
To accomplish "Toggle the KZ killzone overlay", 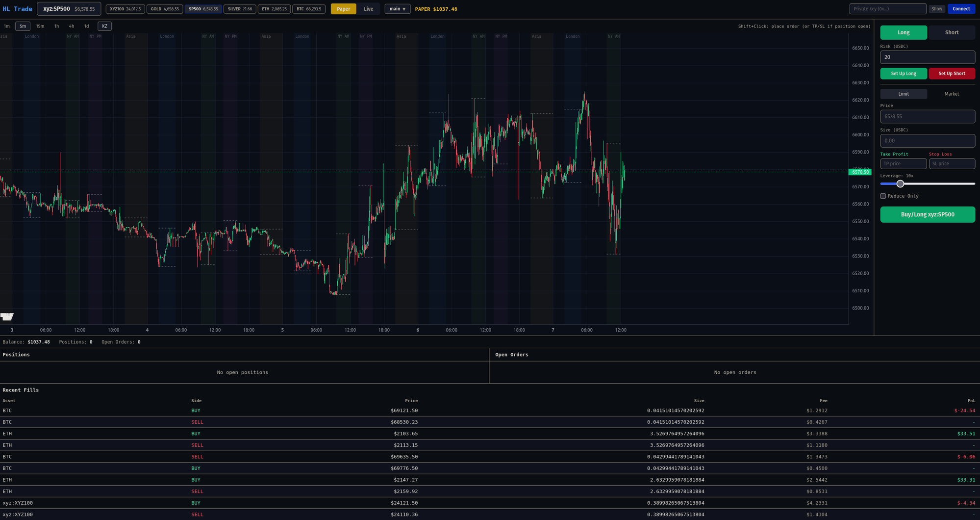I will (104, 26).
